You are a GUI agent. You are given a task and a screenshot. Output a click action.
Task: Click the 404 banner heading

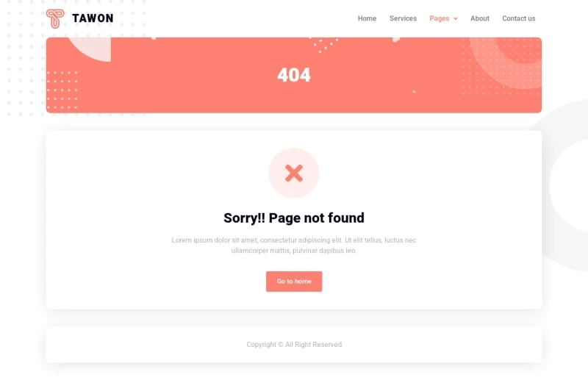pos(294,75)
